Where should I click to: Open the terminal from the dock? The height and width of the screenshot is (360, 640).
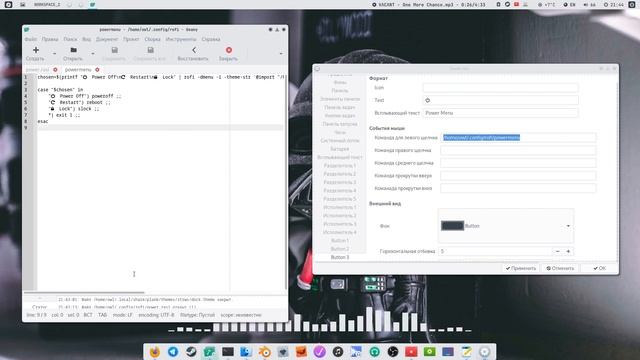(228, 352)
